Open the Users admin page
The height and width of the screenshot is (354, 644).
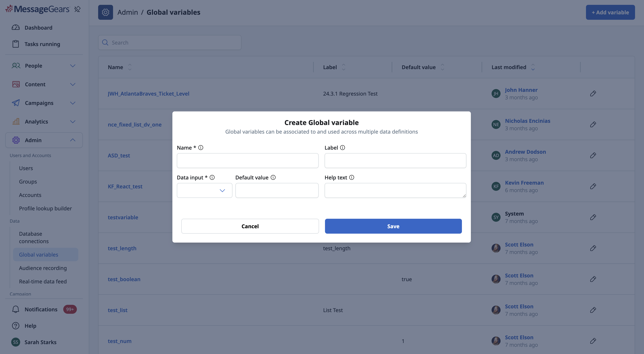[x=26, y=168]
